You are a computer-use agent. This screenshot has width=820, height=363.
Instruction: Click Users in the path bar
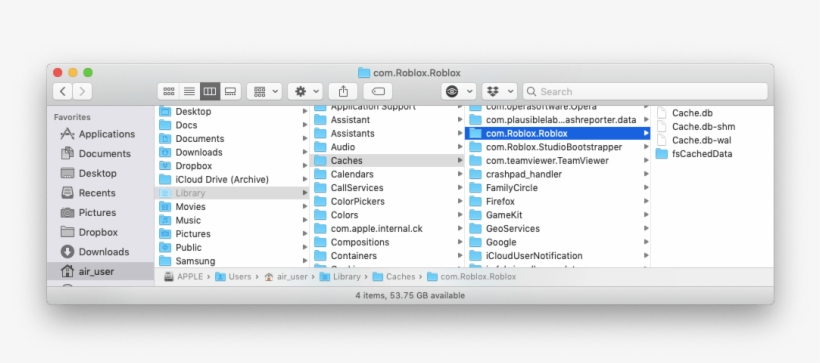(233, 277)
